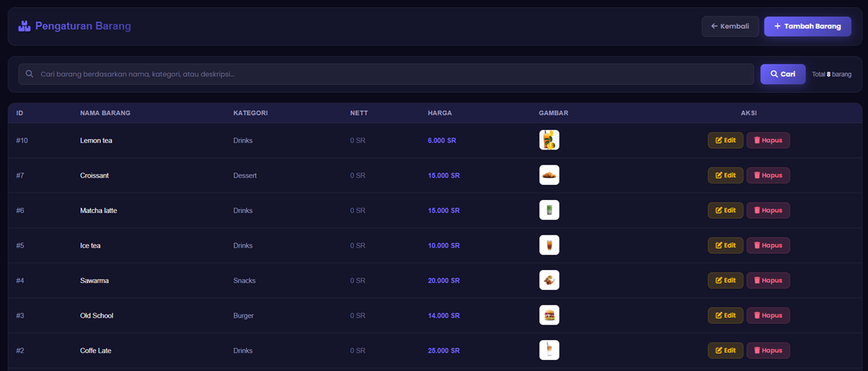Delete the Croissant item with Hapus
The height and width of the screenshot is (371, 868).
[x=768, y=175]
